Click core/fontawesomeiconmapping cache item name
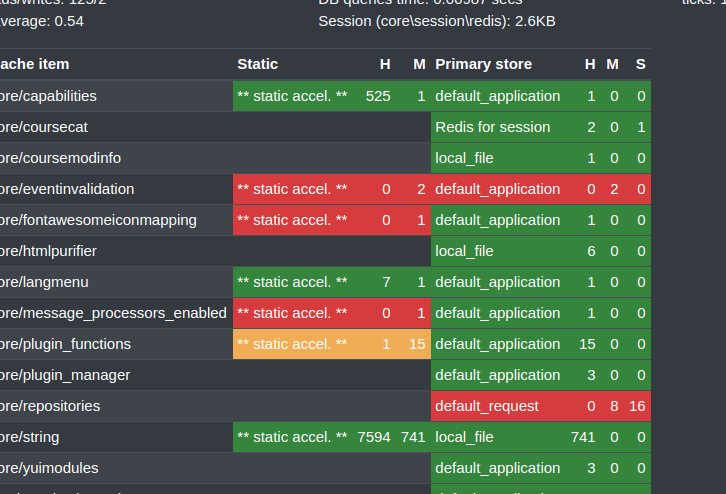The height and width of the screenshot is (494, 726). click(x=98, y=220)
